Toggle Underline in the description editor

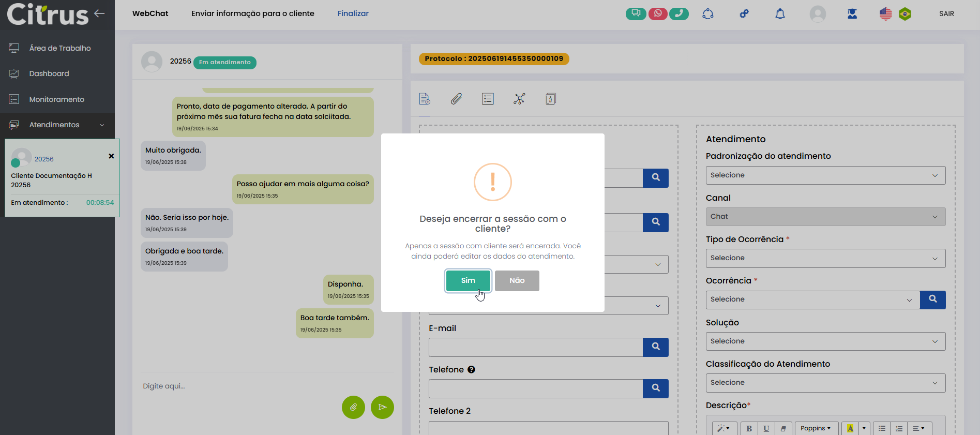[766, 428]
